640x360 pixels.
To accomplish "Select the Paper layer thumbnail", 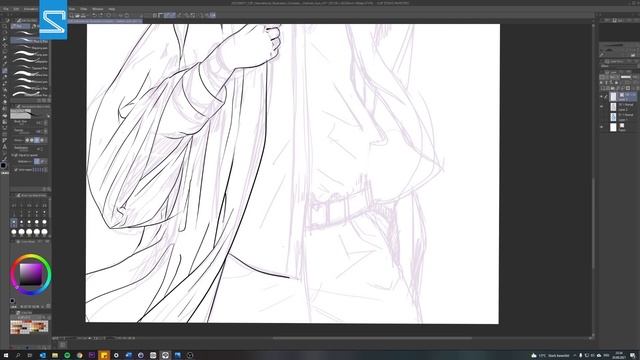I will point(613,127).
